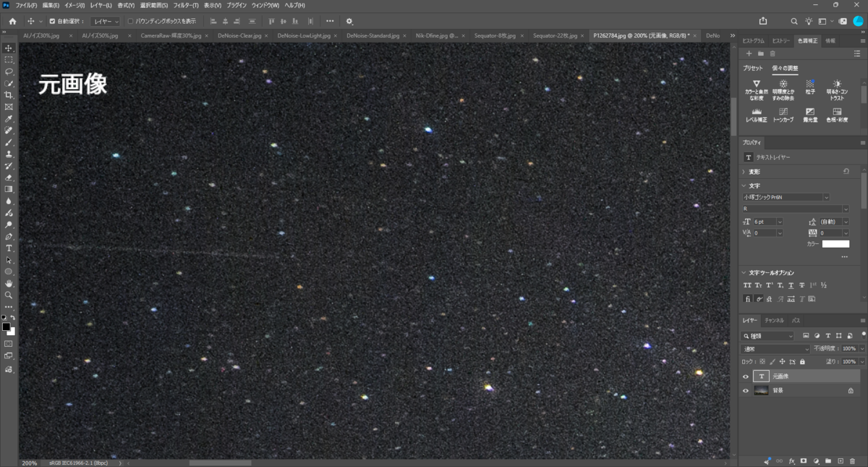Screen dimensions: 868x467
Task: Enable バウンディングボックスを表示 checkbox
Action: (130, 21)
